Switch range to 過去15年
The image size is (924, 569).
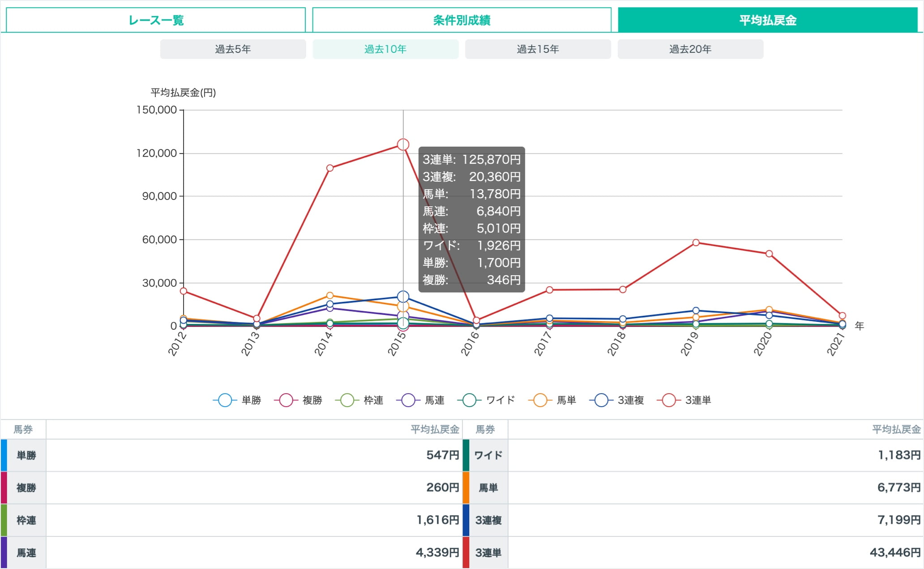(x=538, y=49)
